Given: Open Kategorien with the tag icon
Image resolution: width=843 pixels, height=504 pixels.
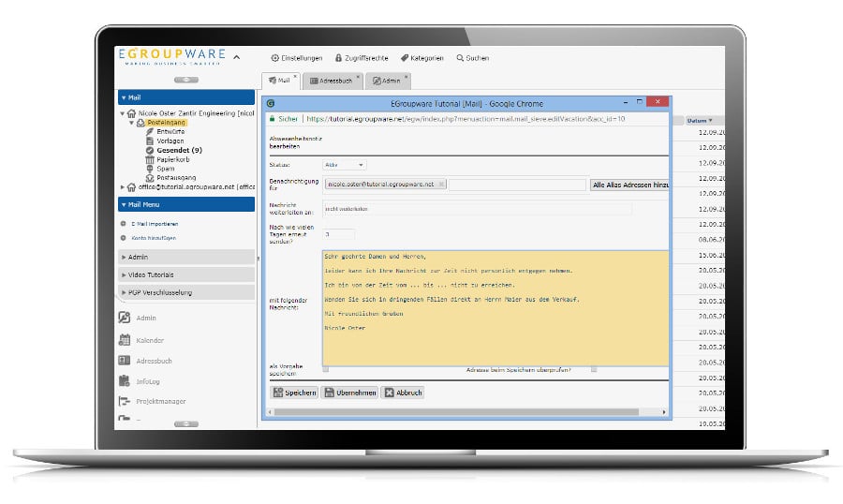Looking at the screenshot, I should 422,58.
